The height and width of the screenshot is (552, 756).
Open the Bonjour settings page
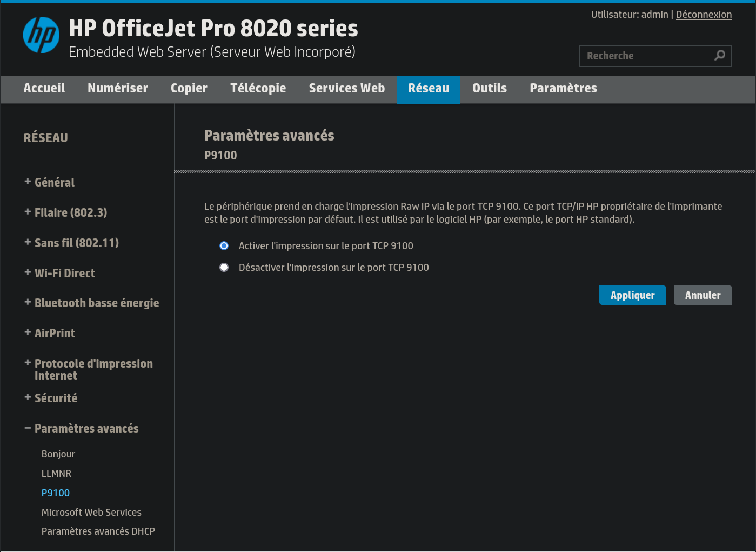point(58,454)
